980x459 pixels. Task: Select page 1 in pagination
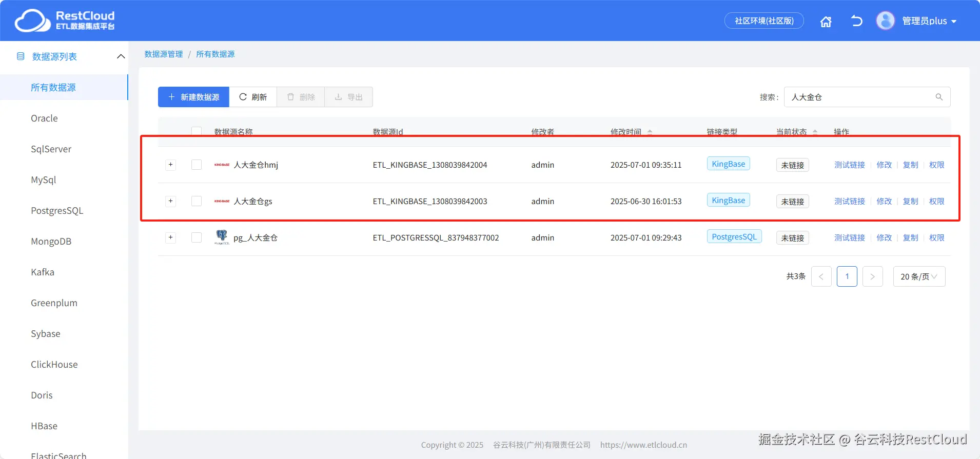(847, 276)
